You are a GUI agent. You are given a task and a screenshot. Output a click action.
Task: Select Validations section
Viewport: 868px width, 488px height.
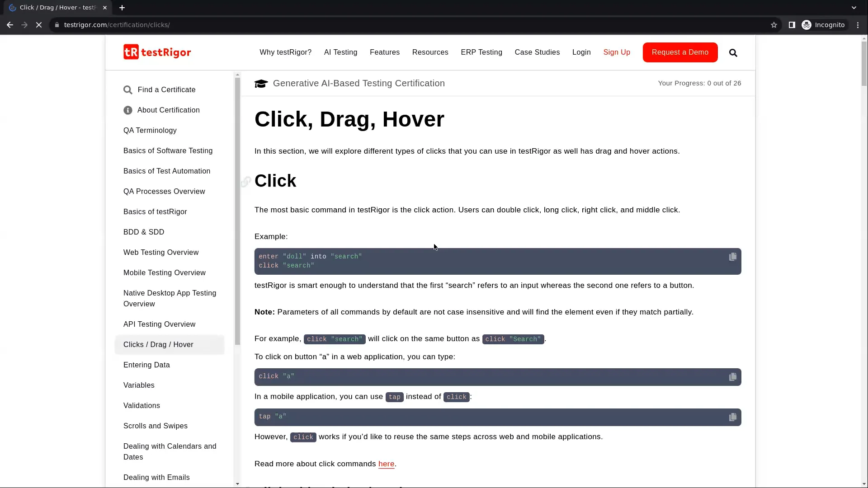pos(142,406)
